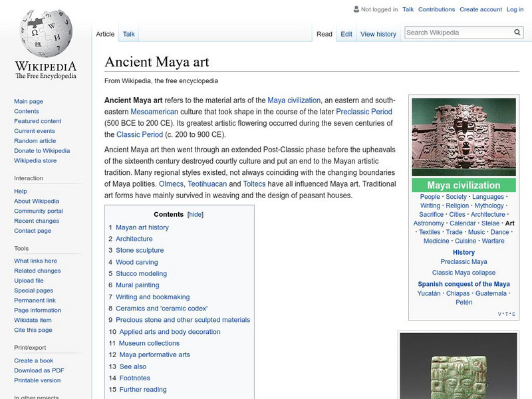Click the search magnifier icon
This screenshot has height=399, width=532.
(x=517, y=32)
